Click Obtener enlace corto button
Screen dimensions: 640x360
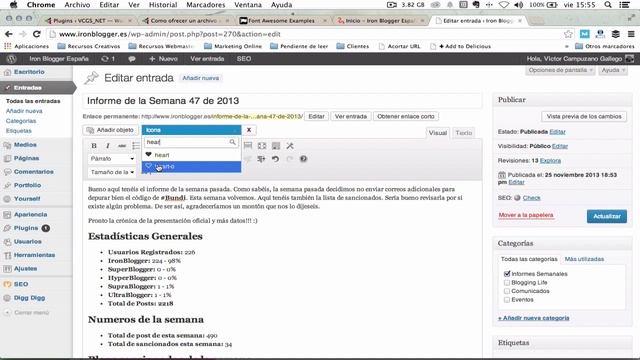[406, 116]
